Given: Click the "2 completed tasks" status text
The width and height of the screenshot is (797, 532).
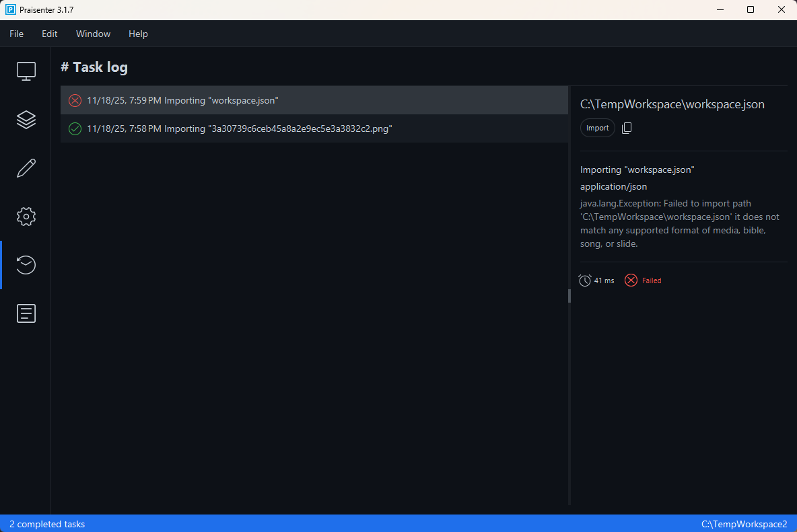Looking at the screenshot, I should click(47, 524).
